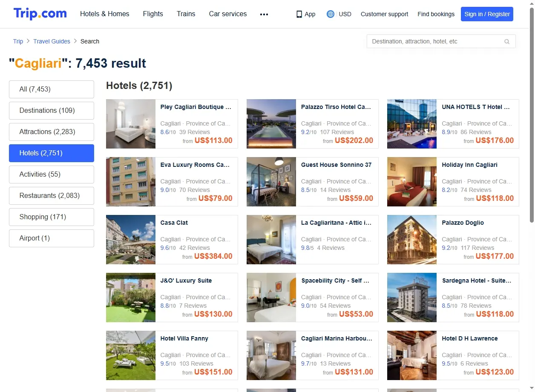Open Cagliari Marina Harbour photo
Screen dimensions: 535x392
271,355
